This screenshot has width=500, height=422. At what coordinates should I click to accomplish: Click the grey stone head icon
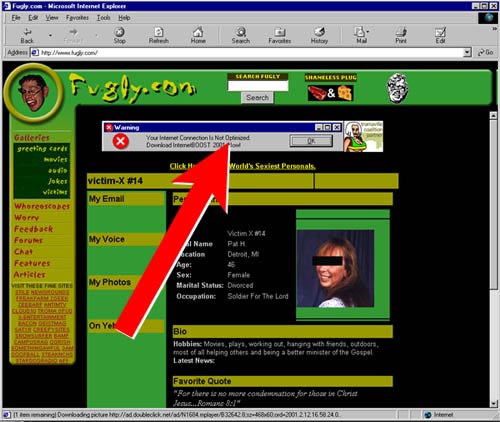coord(398,88)
